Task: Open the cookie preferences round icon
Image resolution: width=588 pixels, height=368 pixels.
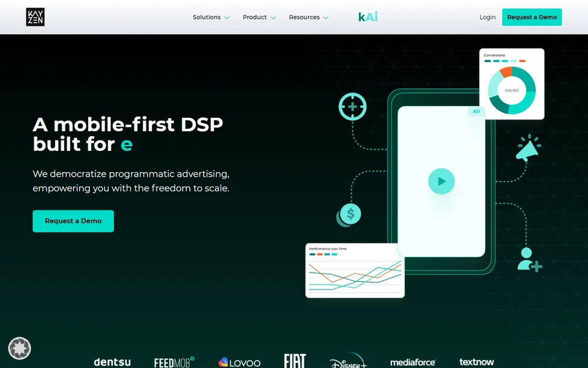Action: tap(20, 348)
